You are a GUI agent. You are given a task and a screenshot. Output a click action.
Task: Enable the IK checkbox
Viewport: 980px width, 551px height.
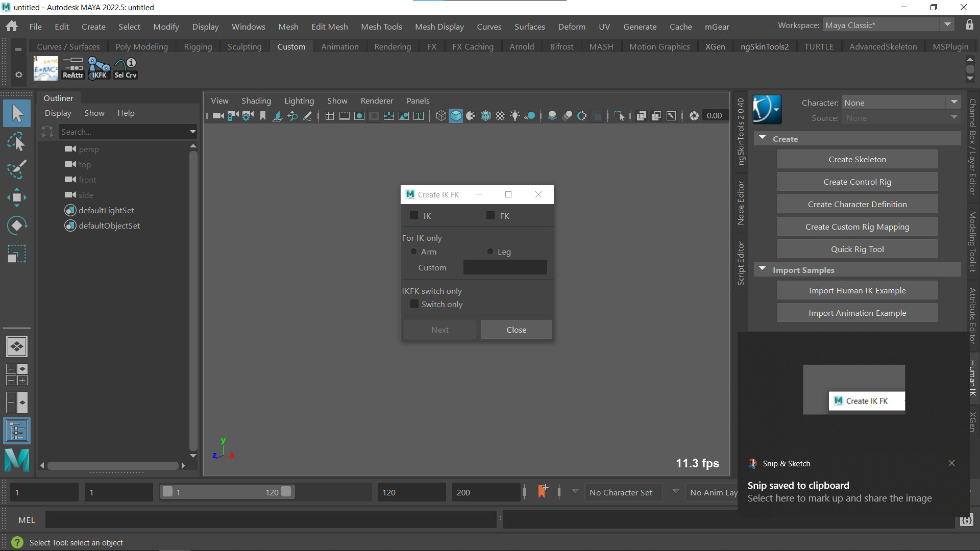point(414,216)
